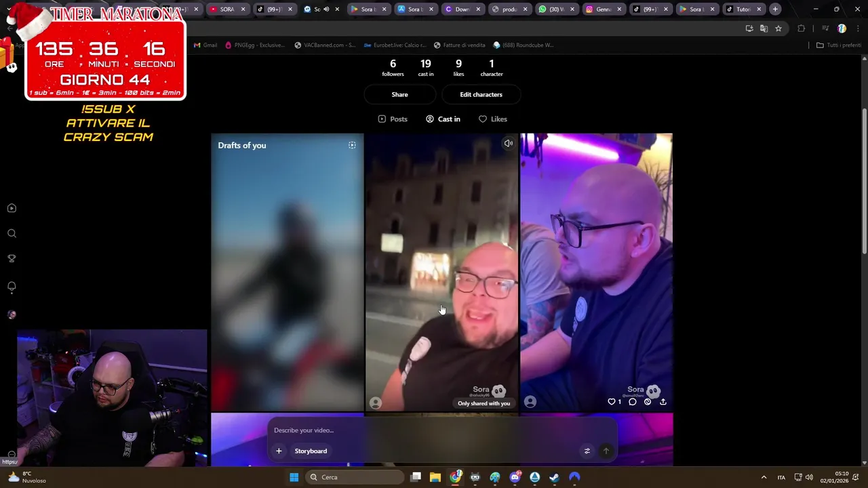Open the Eurobet.live bookmark
The image size is (868, 488).
(395, 45)
